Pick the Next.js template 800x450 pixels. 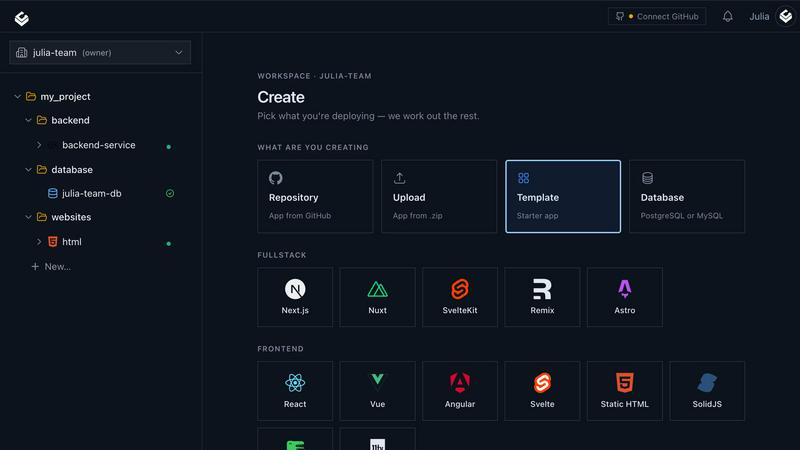(295, 297)
